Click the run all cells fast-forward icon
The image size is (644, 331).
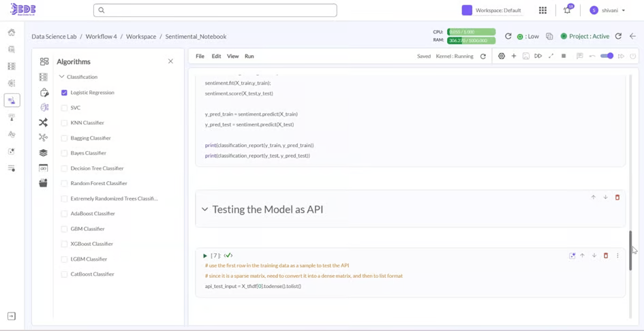point(538,57)
